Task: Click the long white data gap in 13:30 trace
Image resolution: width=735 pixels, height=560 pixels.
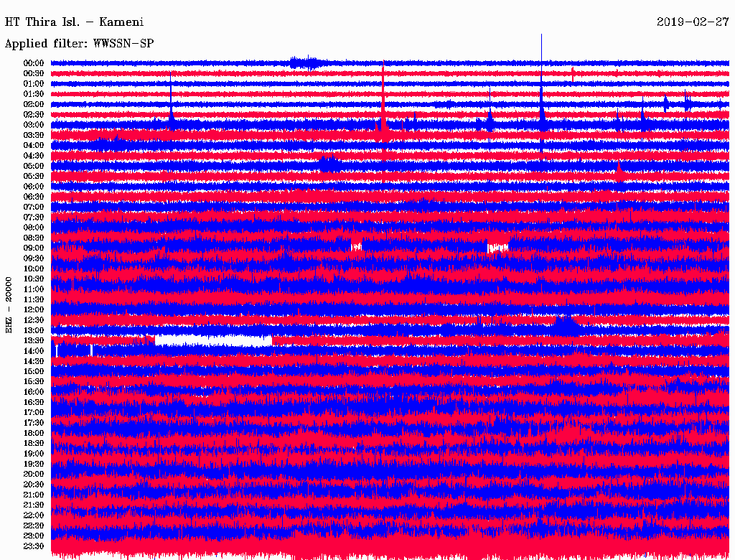Action: pyautogui.click(x=213, y=340)
